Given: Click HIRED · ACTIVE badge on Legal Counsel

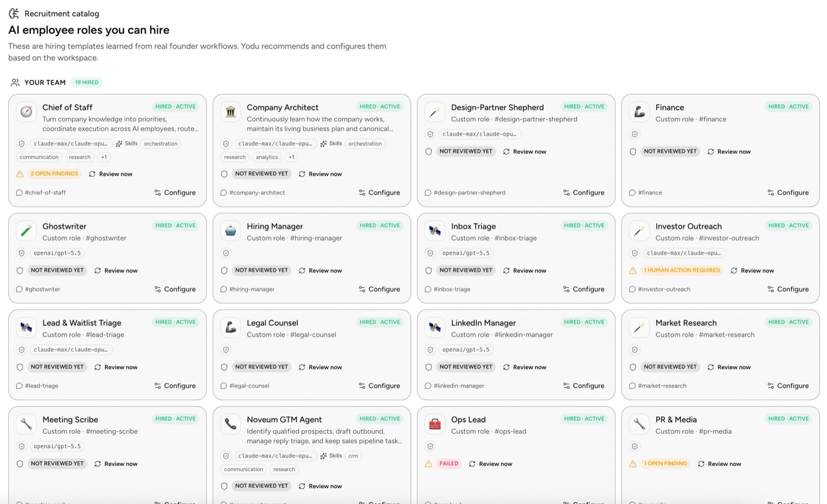Looking at the screenshot, I should tap(380, 322).
